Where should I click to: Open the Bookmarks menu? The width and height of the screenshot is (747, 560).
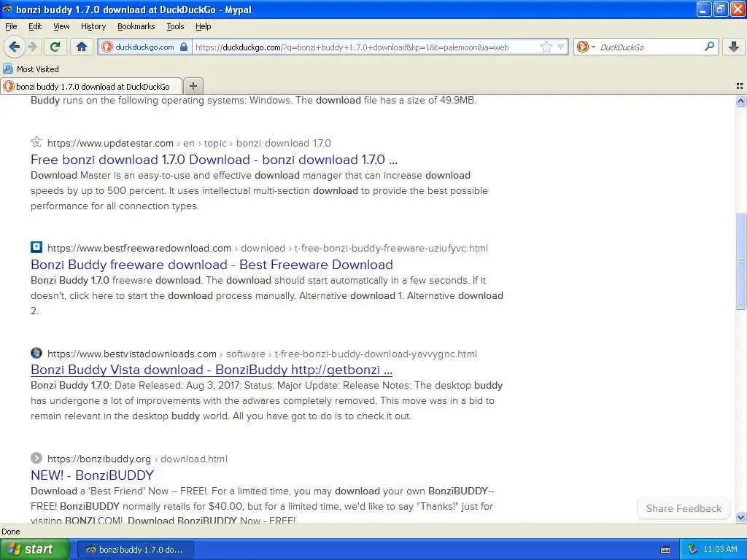(x=136, y=26)
